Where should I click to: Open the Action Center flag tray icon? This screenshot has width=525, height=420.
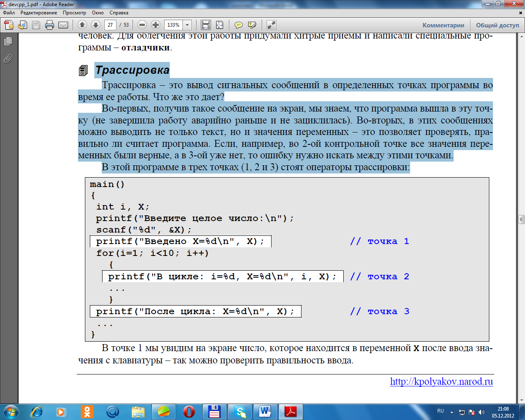click(x=472, y=412)
